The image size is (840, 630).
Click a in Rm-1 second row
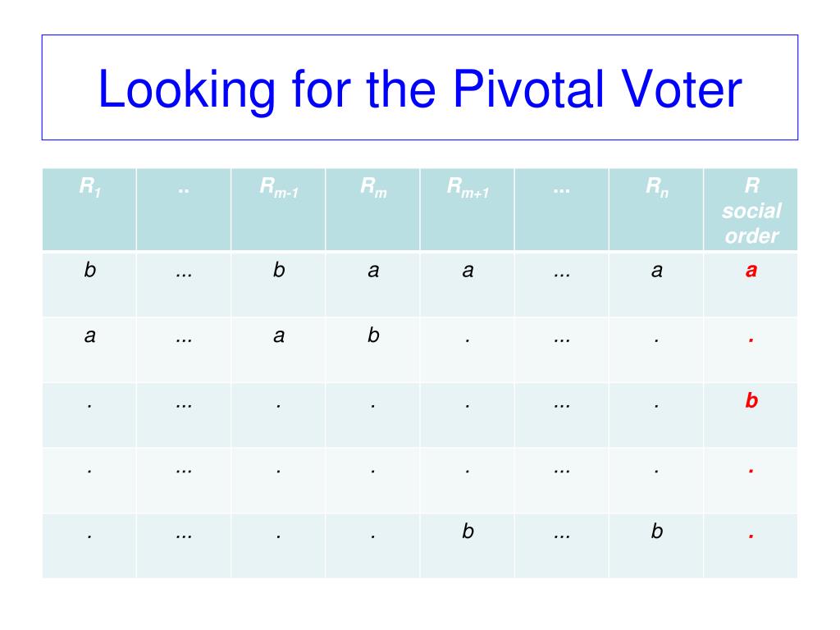click(279, 336)
